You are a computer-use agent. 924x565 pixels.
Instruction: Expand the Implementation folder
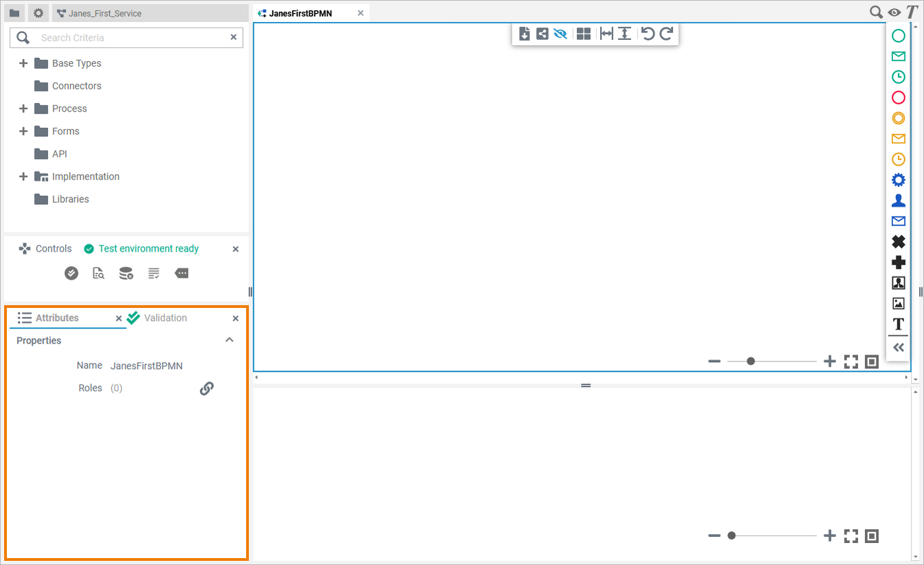point(23,176)
